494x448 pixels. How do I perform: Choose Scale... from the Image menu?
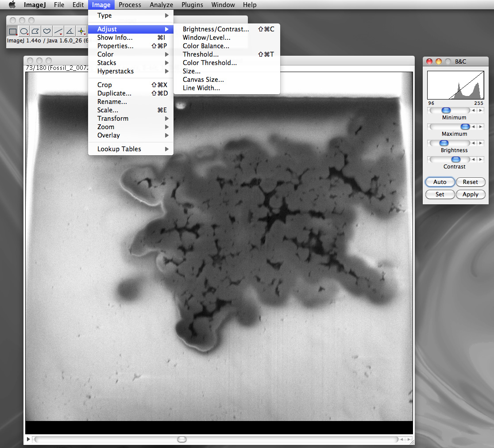click(x=131, y=110)
